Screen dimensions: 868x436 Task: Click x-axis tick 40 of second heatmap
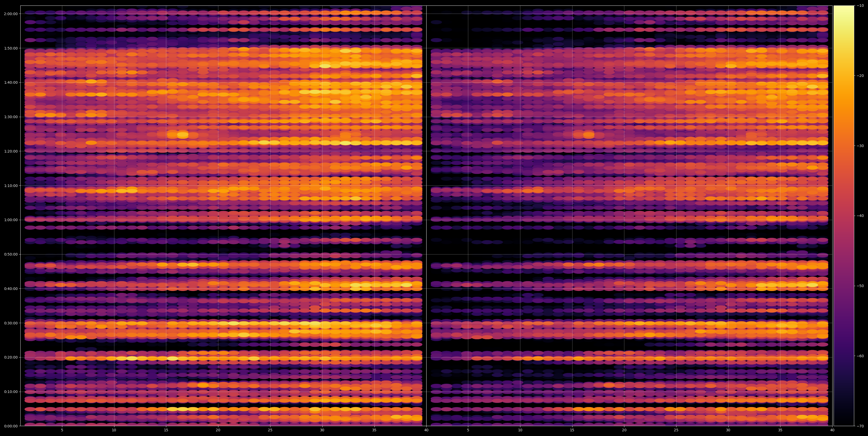[832, 430]
